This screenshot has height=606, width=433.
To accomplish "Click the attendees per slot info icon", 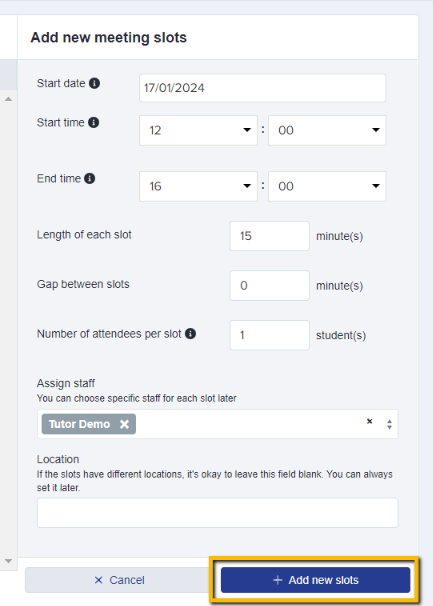I will point(190,334).
